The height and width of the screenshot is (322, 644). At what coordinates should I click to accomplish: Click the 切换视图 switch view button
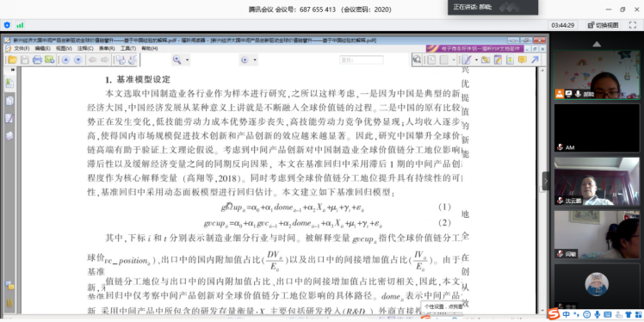(x=603, y=25)
